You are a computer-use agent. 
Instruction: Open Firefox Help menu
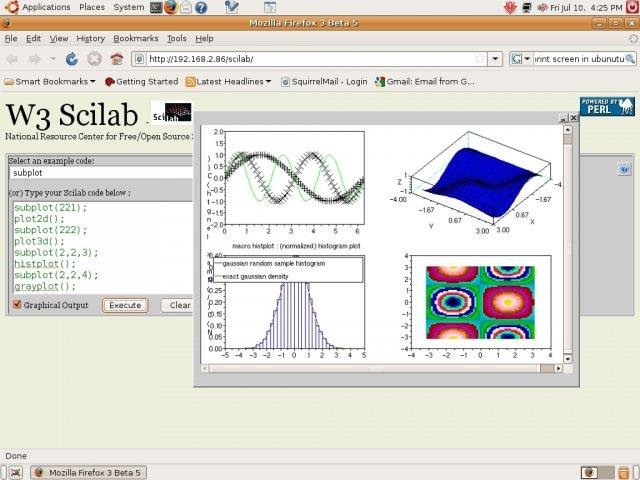click(204, 38)
